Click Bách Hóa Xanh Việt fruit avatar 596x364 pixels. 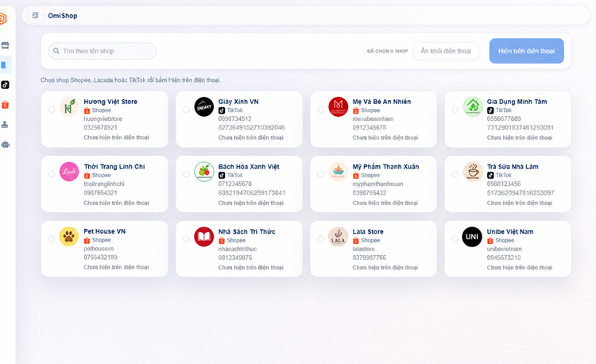tap(203, 172)
